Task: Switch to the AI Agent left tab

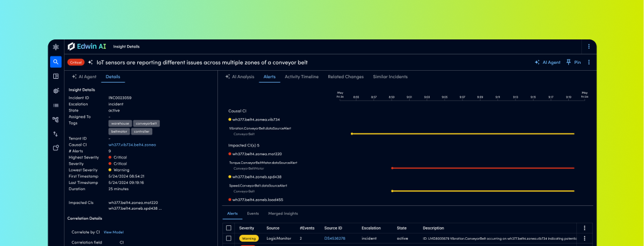Action: click(x=84, y=77)
